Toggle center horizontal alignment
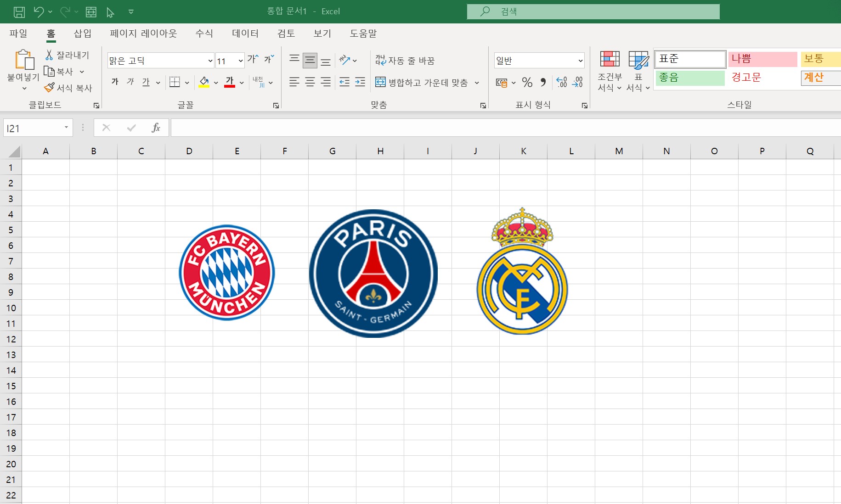841x504 pixels. 310,82
